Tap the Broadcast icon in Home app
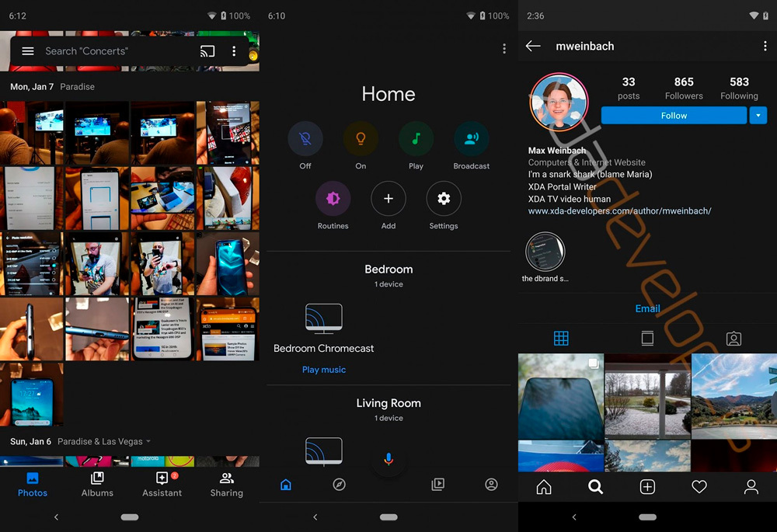The height and width of the screenshot is (532, 777). [x=471, y=140]
